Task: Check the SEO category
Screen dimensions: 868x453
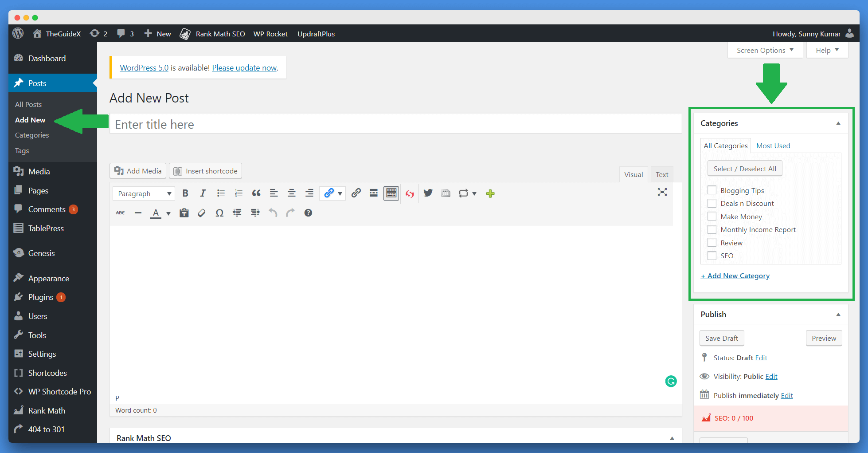Action: pyautogui.click(x=712, y=256)
